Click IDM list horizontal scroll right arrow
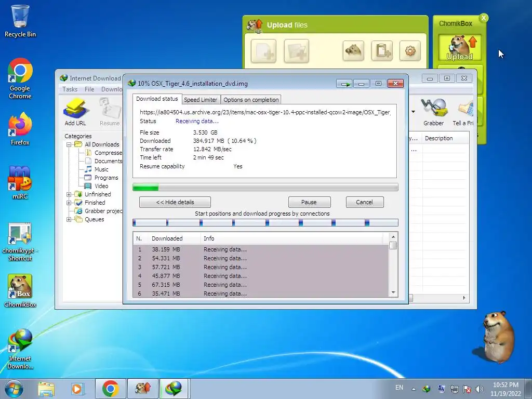 pyautogui.click(x=464, y=298)
